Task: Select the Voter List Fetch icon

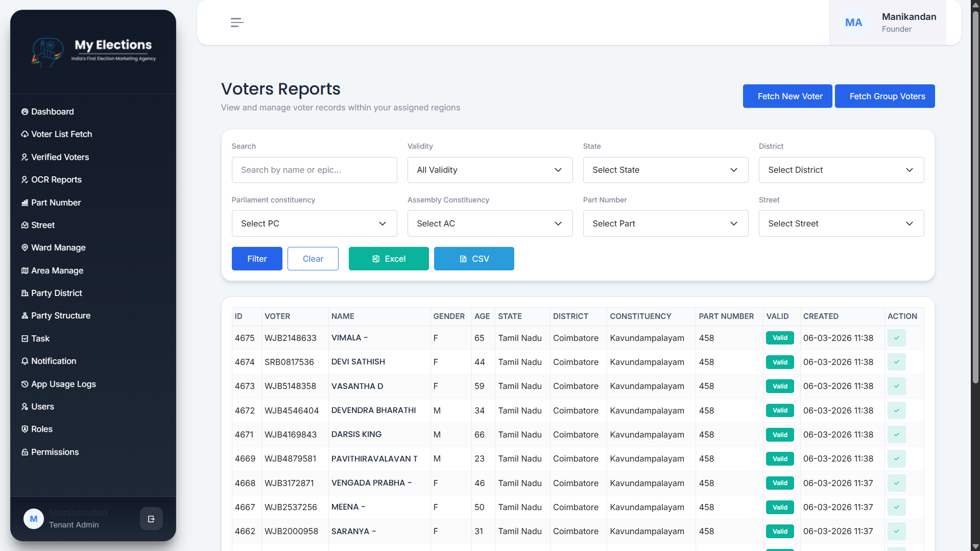Action: (x=25, y=134)
